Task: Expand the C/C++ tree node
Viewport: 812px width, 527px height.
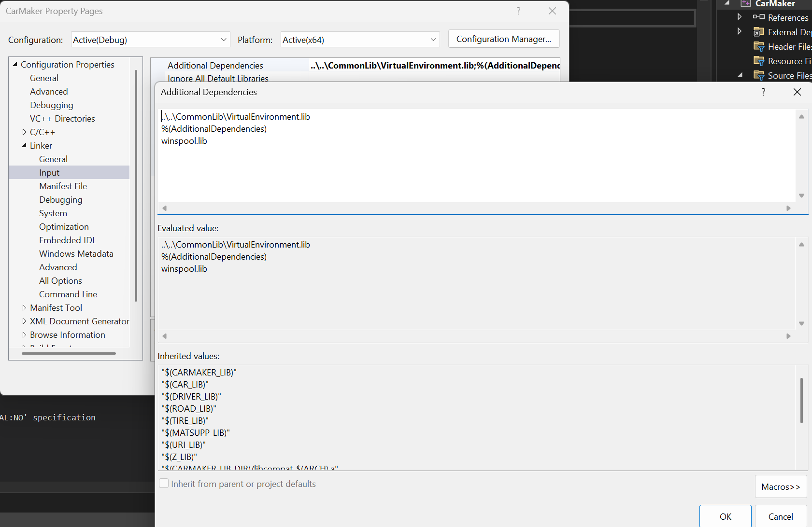Action: click(x=24, y=132)
